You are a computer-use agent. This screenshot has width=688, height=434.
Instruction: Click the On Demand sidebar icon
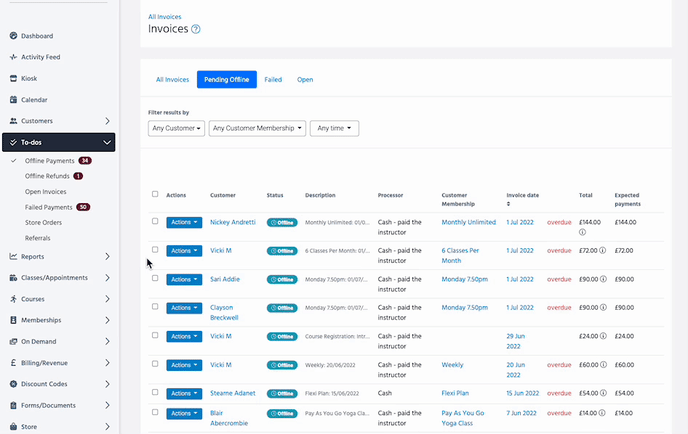tap(13, 341)
